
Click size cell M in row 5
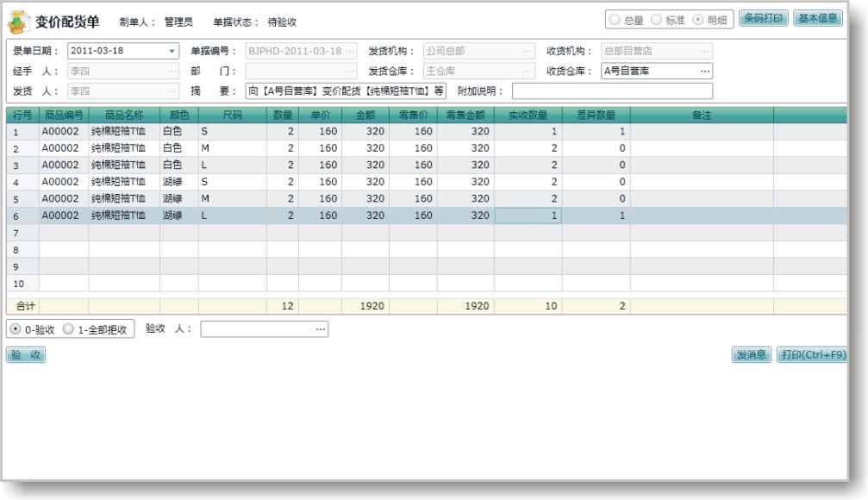[233, 198]
